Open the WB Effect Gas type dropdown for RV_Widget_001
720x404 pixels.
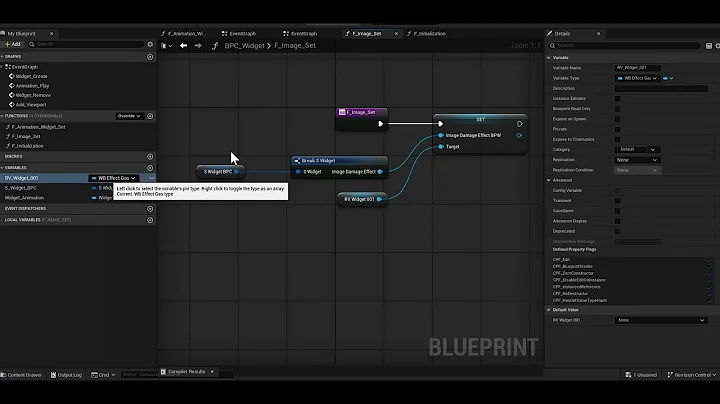tap(114, 178)
